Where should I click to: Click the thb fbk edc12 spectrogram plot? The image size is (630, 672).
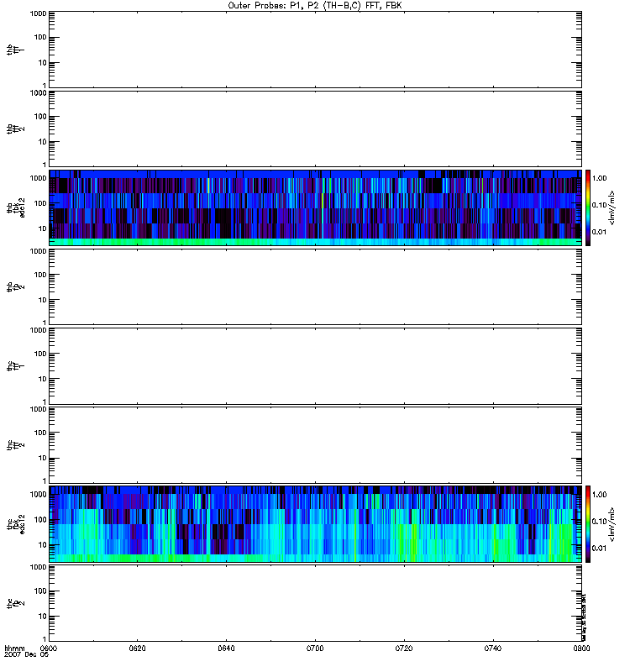coord(316,207)
